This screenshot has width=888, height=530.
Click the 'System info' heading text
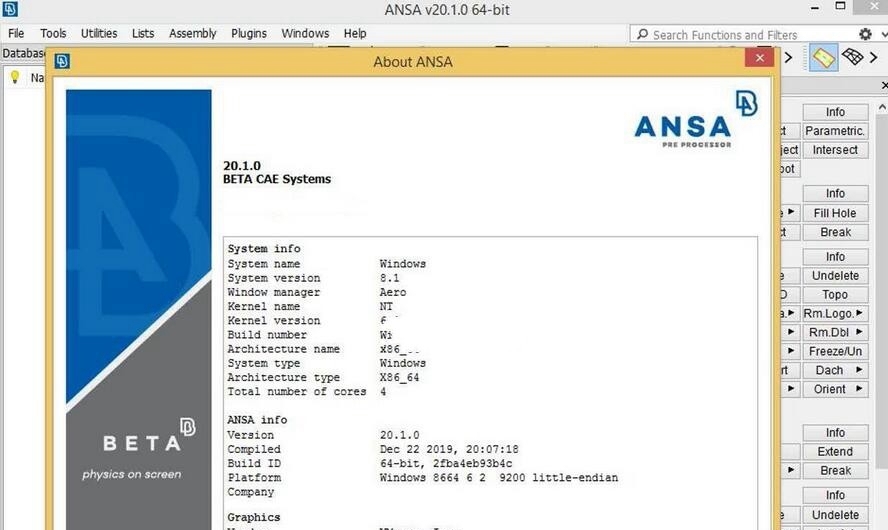(x=264, y=249)
